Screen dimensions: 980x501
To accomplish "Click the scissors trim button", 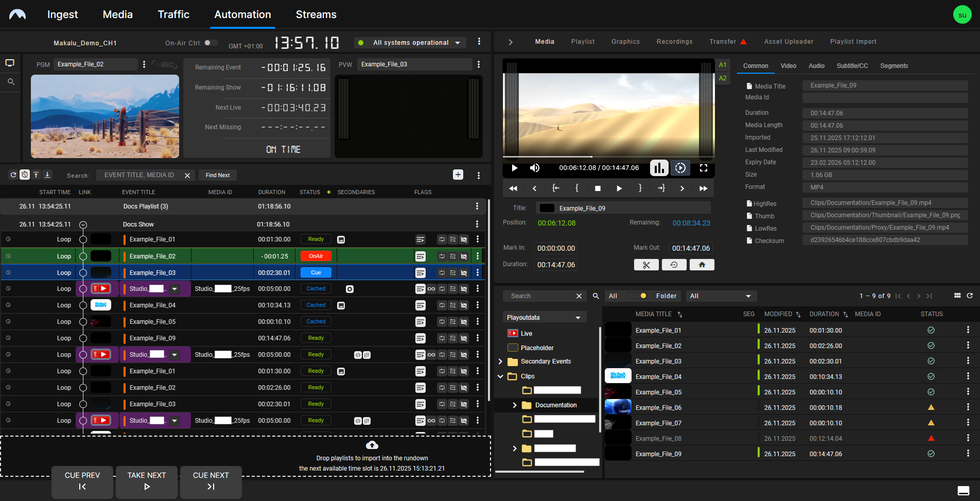I will coord(646,265).
